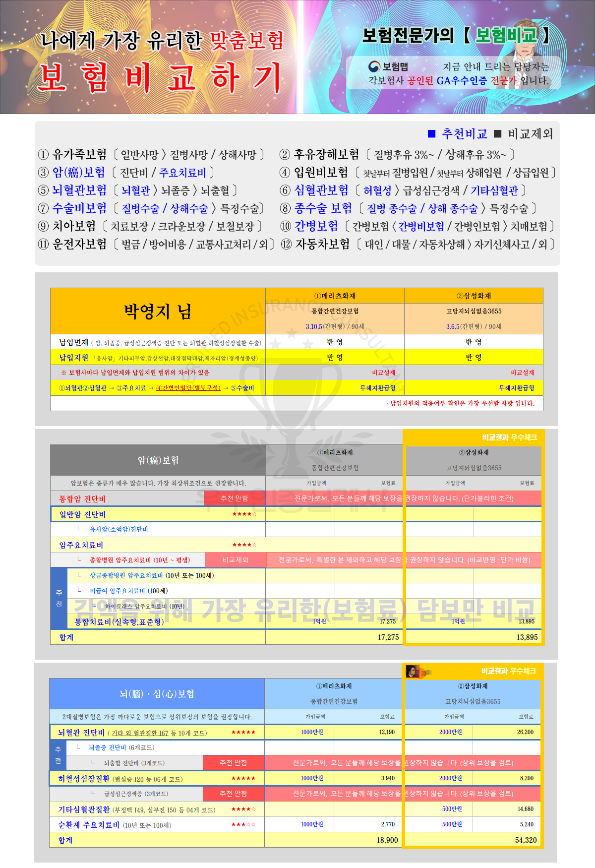Click the 허혈성심장질환 row label
The height and width of the screenshot is (868, 595).
pyautogui.click(x=84, y=779)
